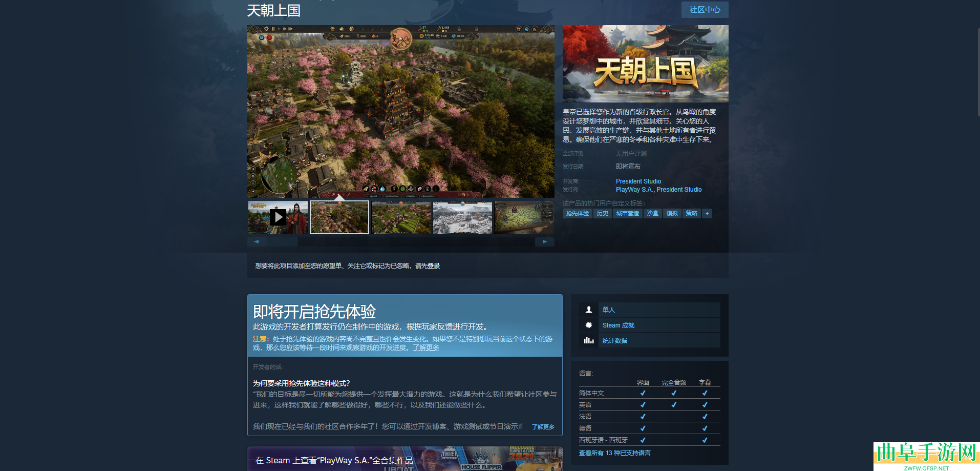Click the 登录 login link

click(x=434, y=266)
